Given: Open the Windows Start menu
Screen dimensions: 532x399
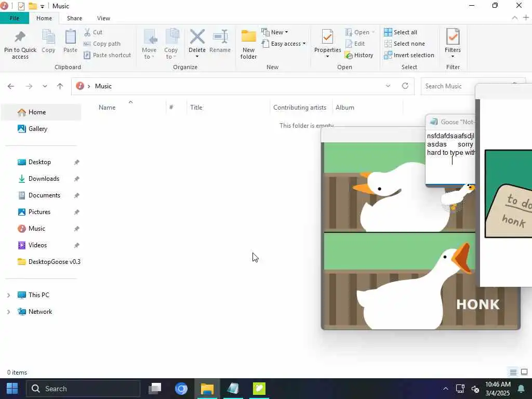Looking at the screenshot, I should pos(12,389).
